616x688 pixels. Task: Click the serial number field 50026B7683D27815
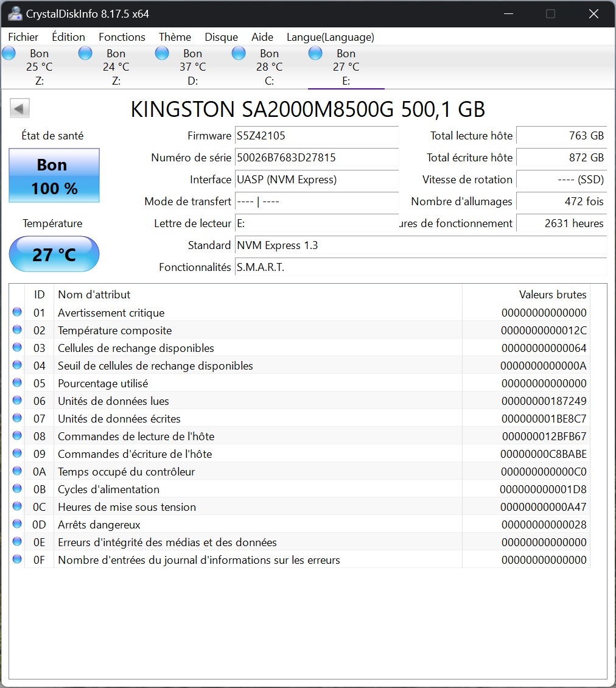coord(317,158)
